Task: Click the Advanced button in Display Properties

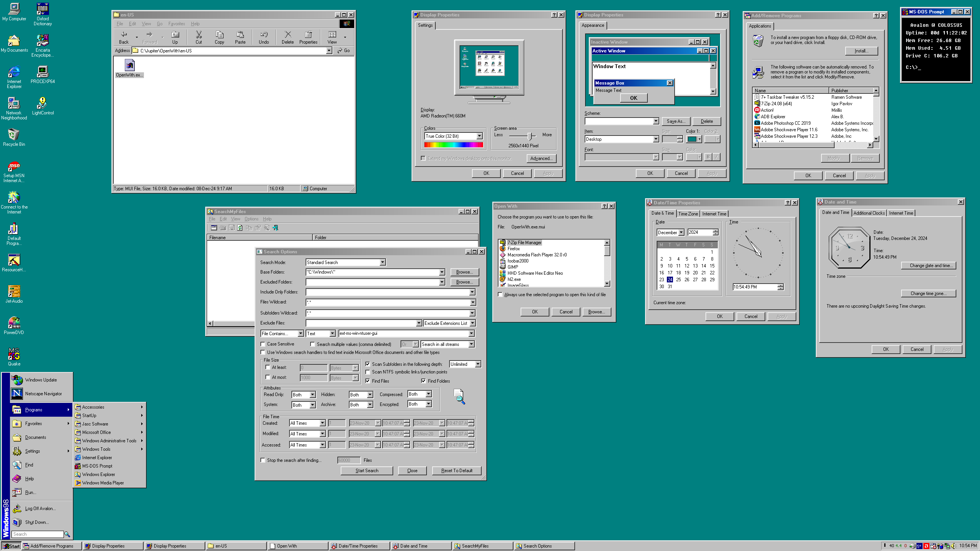Action: [541, 158]
